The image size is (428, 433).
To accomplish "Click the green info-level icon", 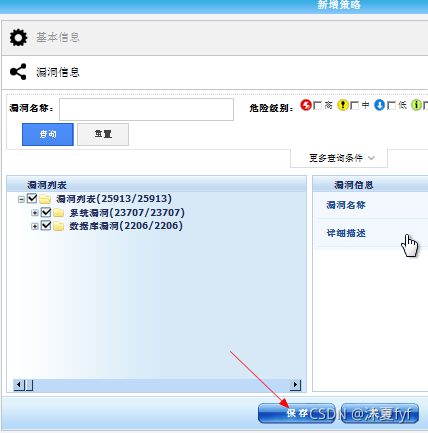I will tap(416, 105).
